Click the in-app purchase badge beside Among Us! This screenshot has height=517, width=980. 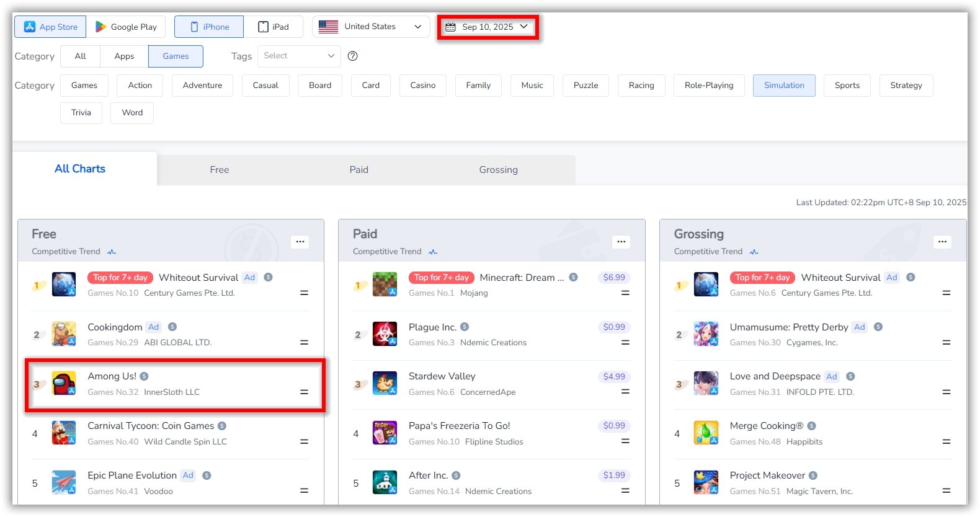click(x=144, y=376)
